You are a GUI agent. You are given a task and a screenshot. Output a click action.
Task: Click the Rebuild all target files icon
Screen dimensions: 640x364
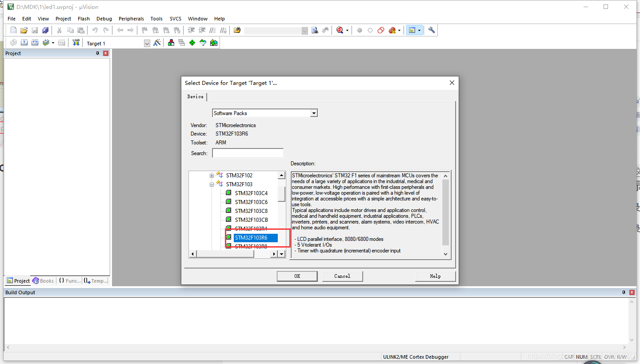35,43
